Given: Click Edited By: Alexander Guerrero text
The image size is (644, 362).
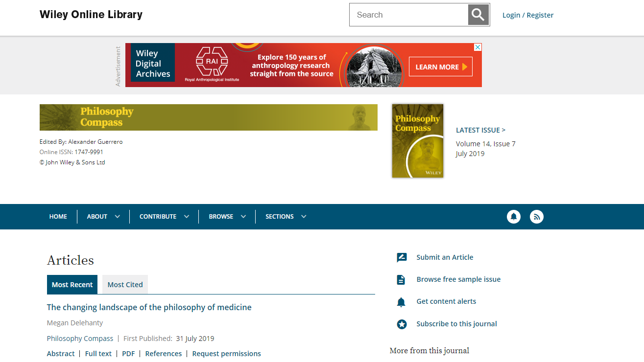Looking at the screenshot, I should tap(81, 142).
